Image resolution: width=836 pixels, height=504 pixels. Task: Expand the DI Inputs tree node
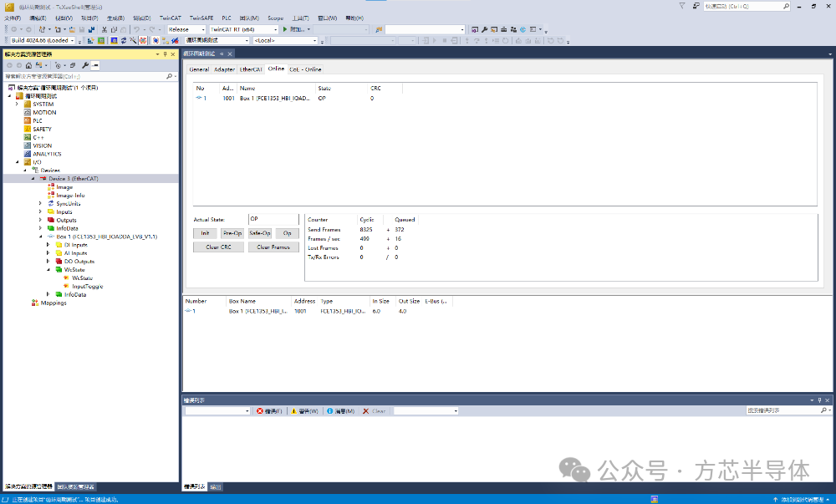tap(48, 245)
